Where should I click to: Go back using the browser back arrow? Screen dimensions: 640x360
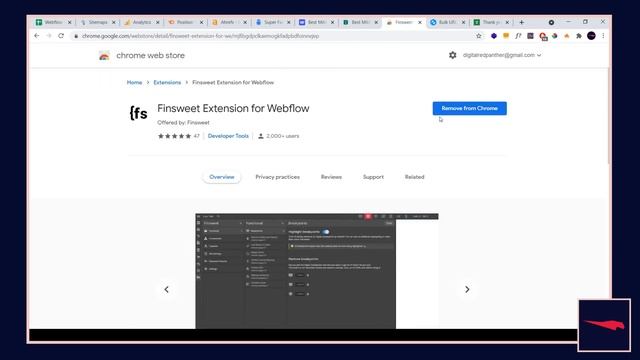pos(37,36)
